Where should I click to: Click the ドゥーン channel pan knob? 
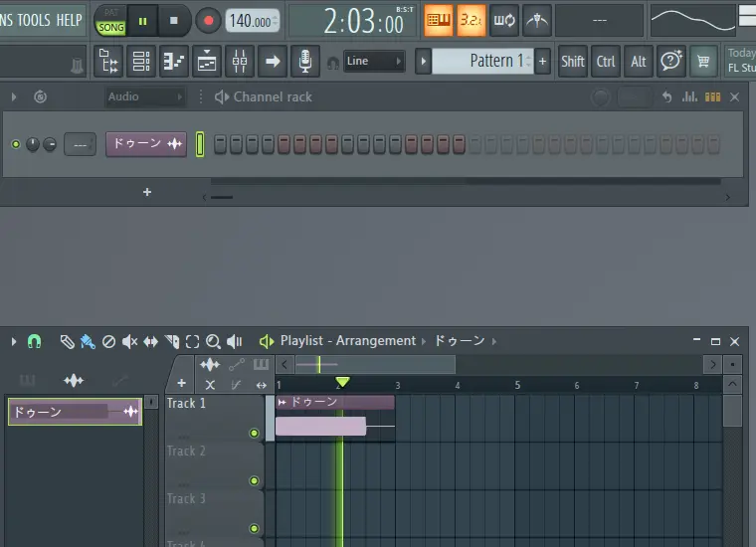(x=32, y=144)
